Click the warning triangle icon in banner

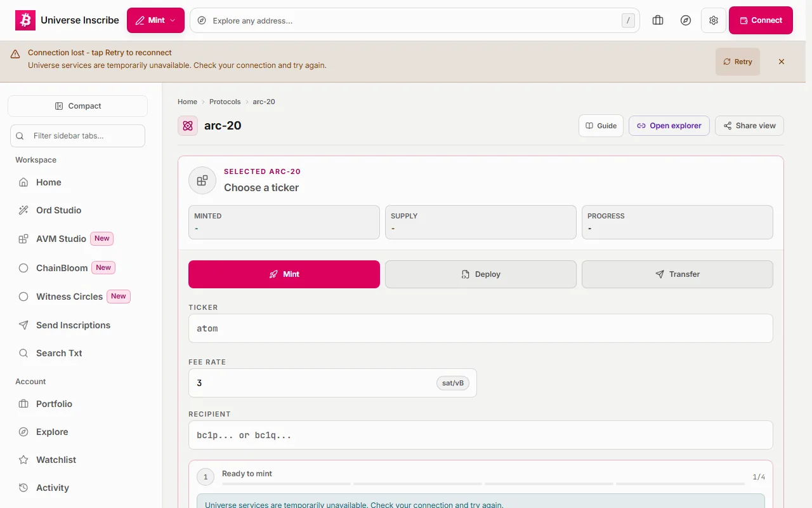15,55
